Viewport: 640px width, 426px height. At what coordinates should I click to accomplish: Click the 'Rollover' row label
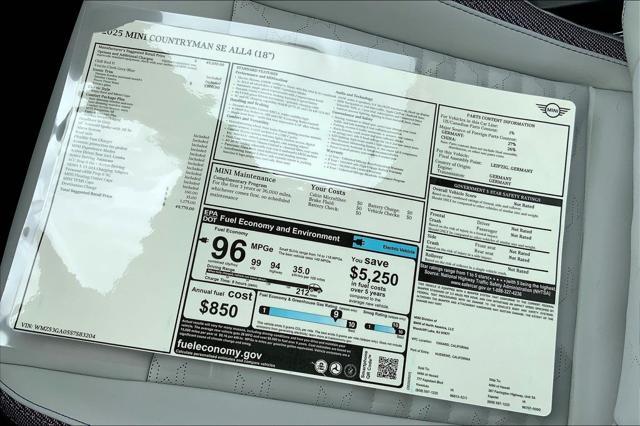[434, 255]
